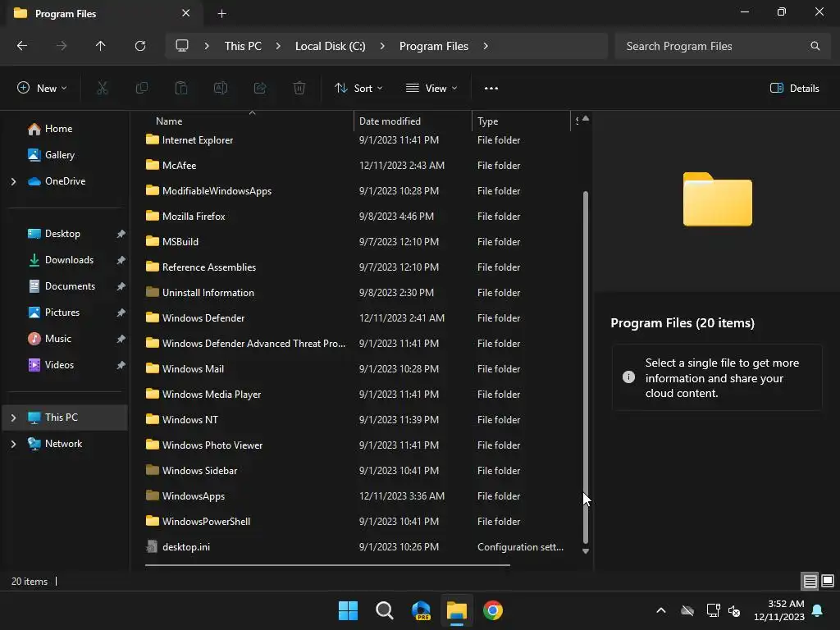Click the search magnifier in search box
This screenshot has height=630, width=840.
815,46
